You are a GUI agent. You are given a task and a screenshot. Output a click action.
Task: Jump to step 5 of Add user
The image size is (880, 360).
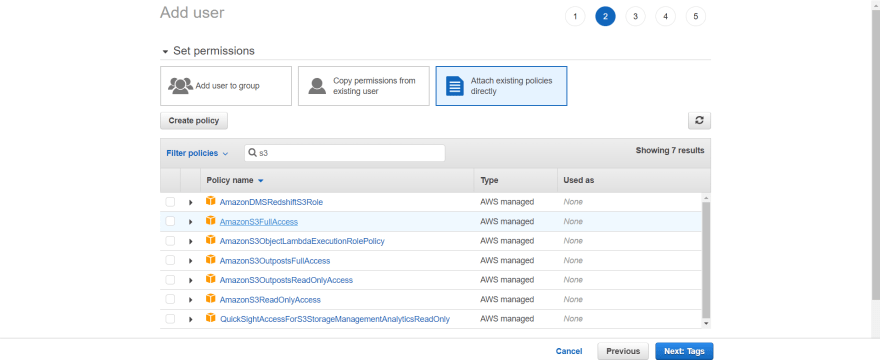[x=696, y=16]
